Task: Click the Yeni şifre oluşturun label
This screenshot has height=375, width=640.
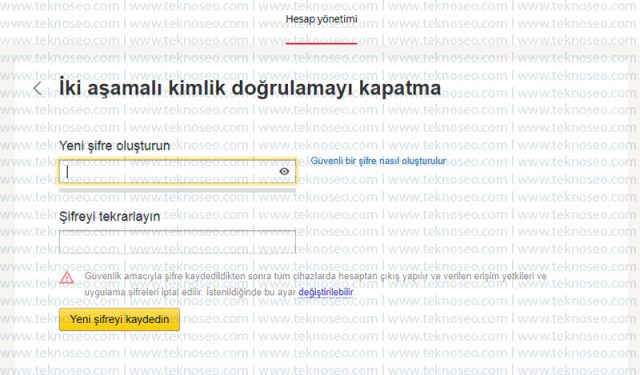Action: point(114,146)
